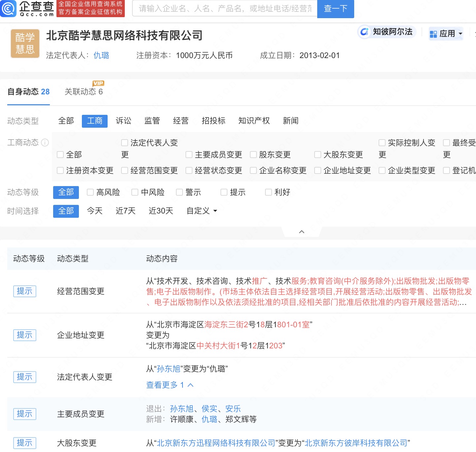Click 提示 tag on 法定代表人变更 row
Image resolution: width=476 pixels, height=452 pixels.
coord(25,377)
